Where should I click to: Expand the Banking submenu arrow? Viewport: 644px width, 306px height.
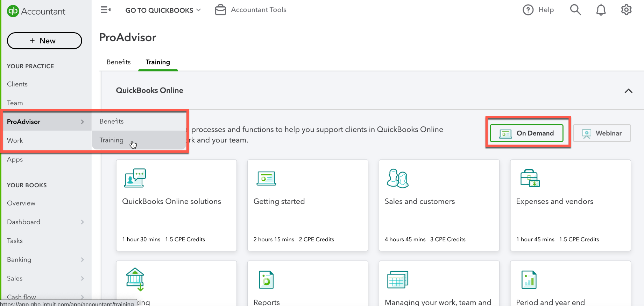coord(83,260)
